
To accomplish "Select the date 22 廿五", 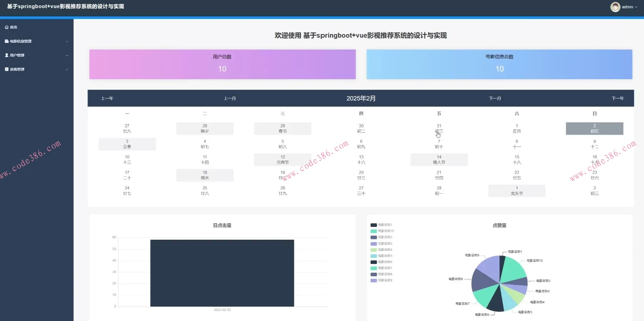I will [x=517, y=175].
